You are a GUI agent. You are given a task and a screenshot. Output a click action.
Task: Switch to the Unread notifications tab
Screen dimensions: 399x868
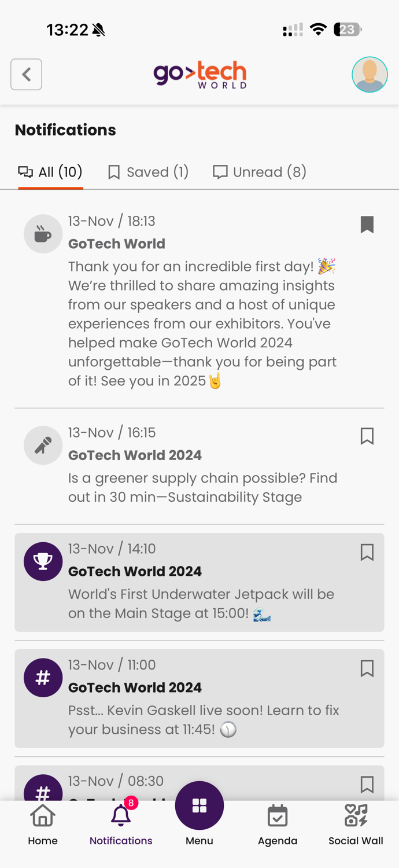[259, 171]
